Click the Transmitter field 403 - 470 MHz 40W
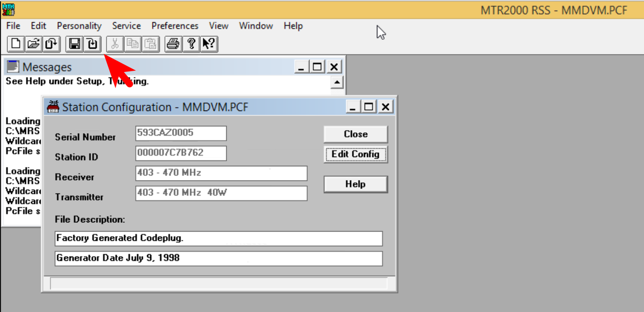644x312 pixels. [221, 194]
